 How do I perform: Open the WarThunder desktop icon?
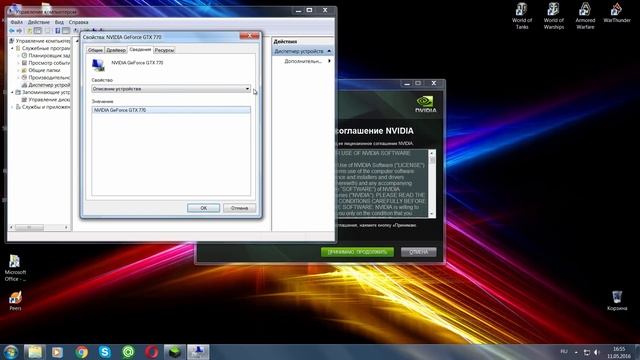pyautogui.click(x=617, y=13)
